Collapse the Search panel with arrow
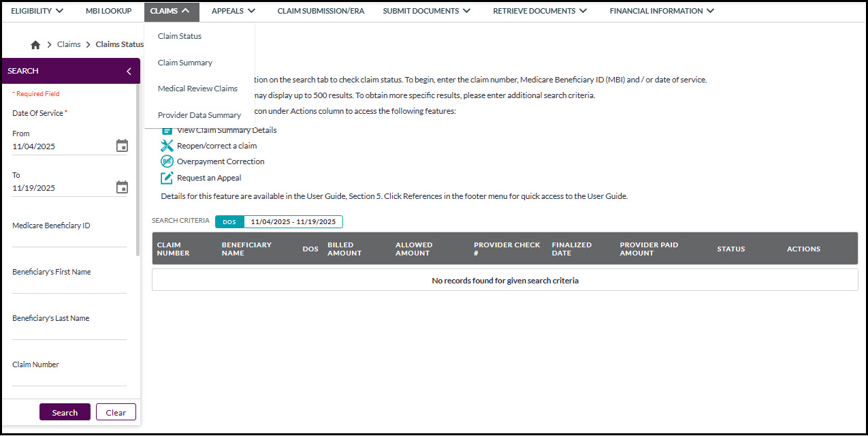 (x=129, y=71)
